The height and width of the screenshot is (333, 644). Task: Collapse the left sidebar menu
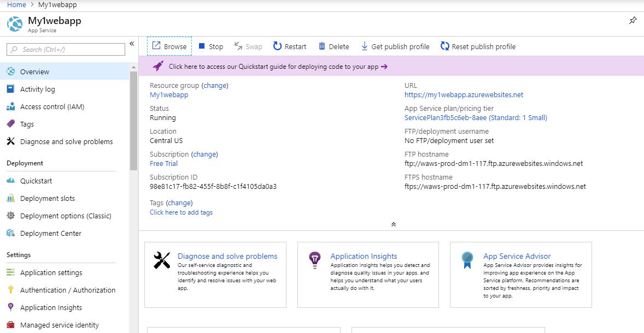point(132,44)
